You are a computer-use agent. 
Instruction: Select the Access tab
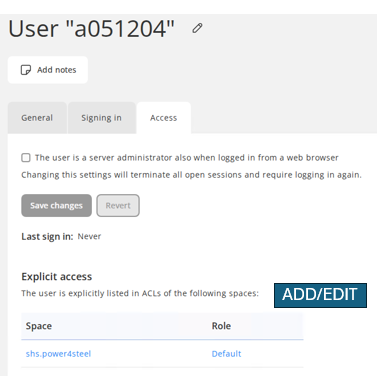tap(164, 118)
